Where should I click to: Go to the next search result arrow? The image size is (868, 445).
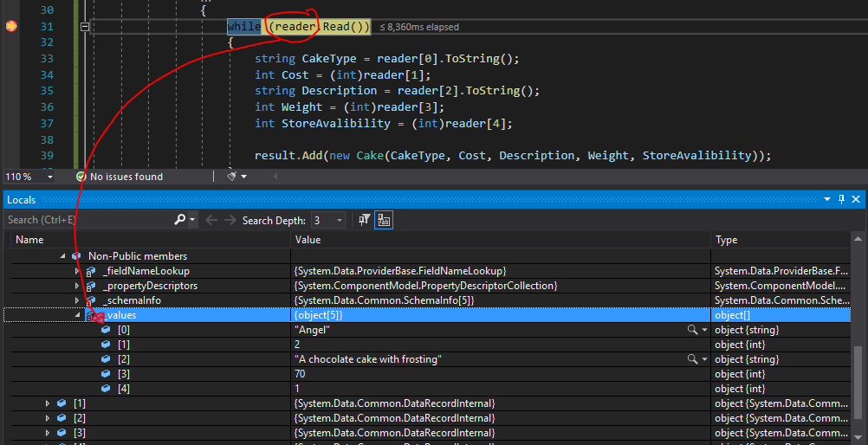pyautogui.click(x=230, y=220)
